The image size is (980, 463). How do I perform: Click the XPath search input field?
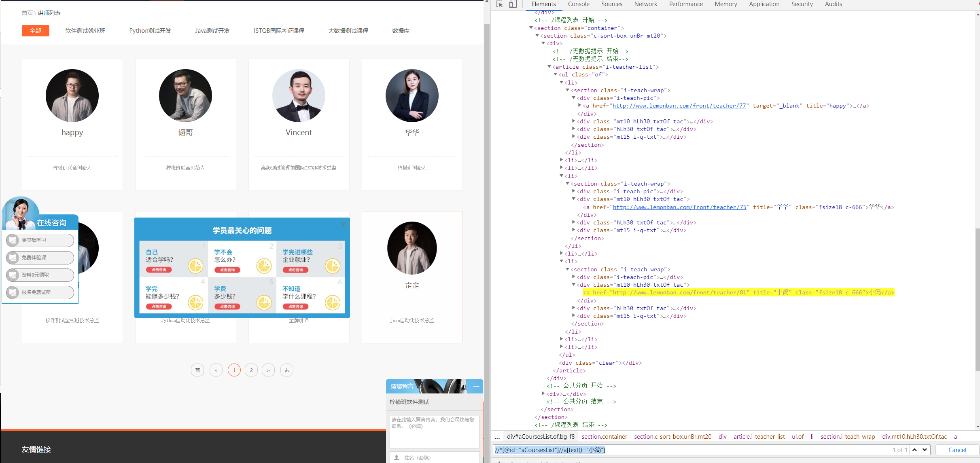[x=688, y=450]
